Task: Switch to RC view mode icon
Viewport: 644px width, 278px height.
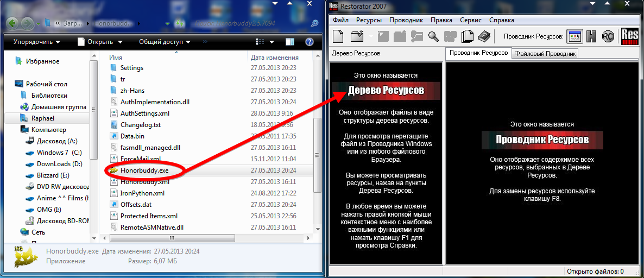Action: pyautogui.click(x=608, y=36)
